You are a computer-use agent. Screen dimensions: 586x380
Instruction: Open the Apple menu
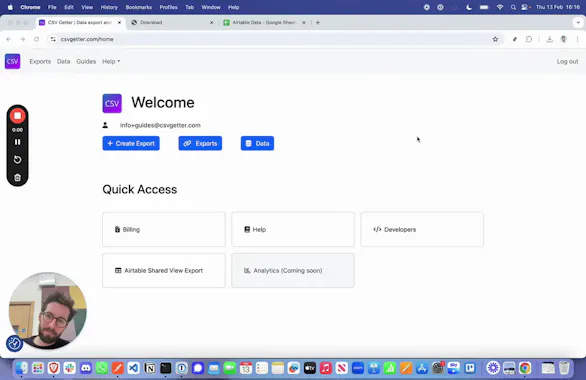tap(10, 7)
